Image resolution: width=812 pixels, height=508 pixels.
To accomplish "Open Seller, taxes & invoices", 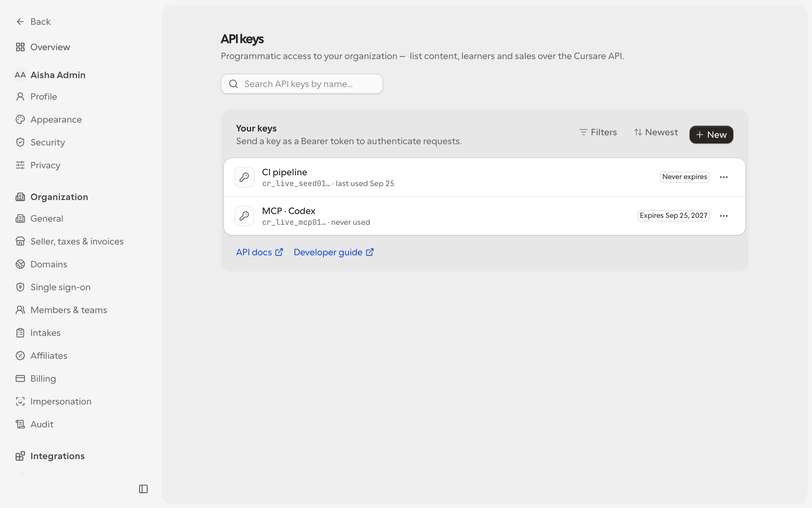I will coord(69,242).
